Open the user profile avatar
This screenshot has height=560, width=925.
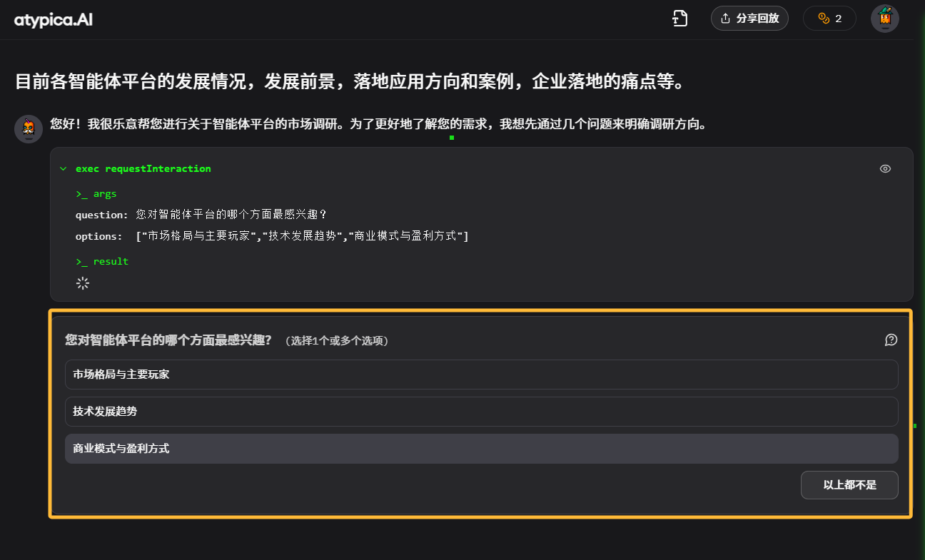884,19
